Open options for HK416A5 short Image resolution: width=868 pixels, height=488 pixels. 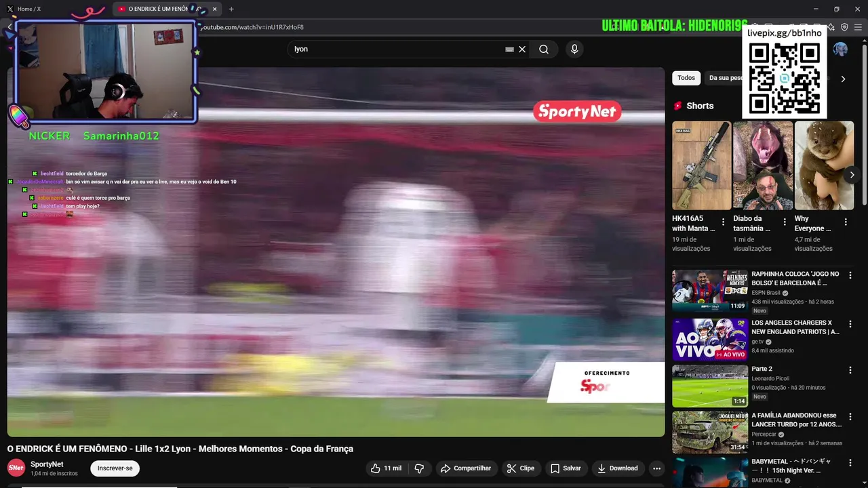(723, 222)
